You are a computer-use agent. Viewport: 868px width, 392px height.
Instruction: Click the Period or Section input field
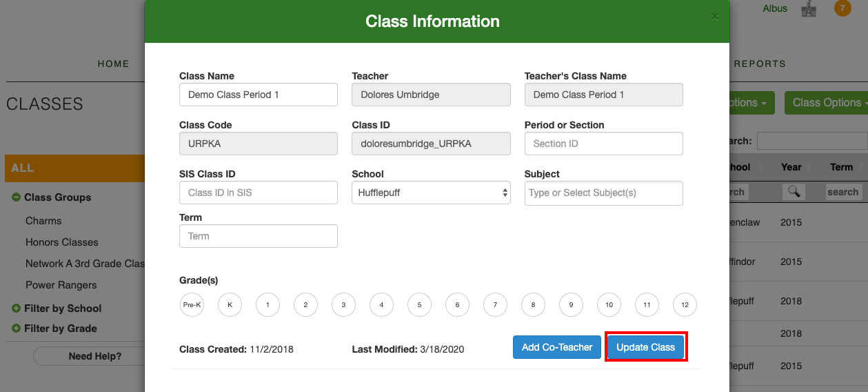coord(603,144)
